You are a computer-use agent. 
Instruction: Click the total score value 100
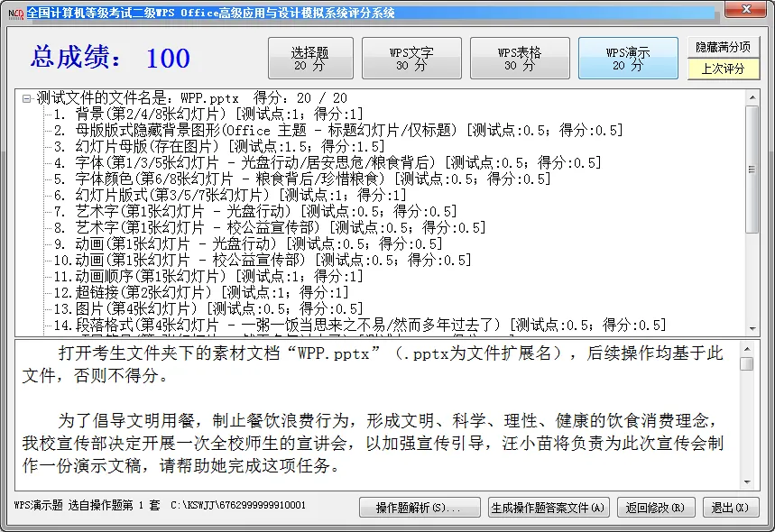(x=168, y=58)
